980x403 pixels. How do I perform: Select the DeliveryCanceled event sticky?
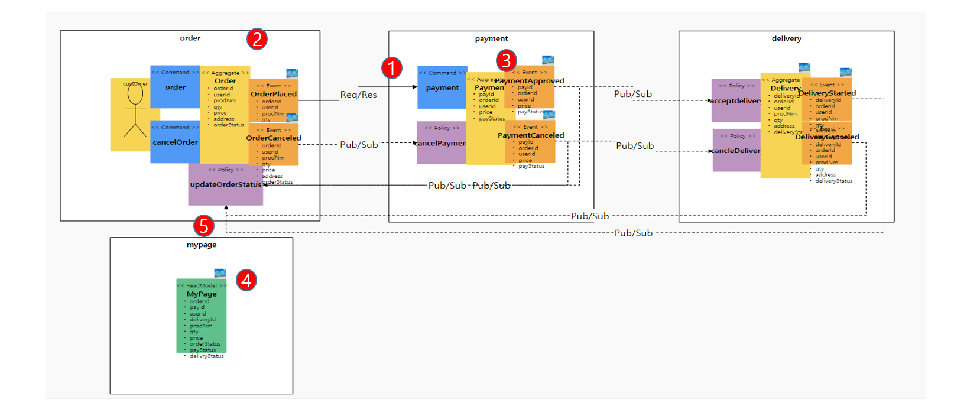tap(827, 144)
